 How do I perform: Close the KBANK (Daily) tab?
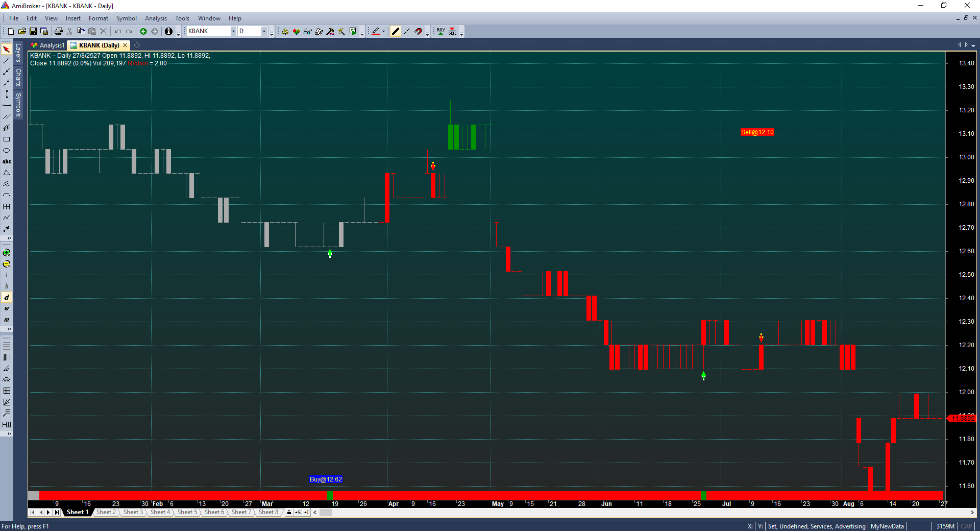(x=125, y=45)
